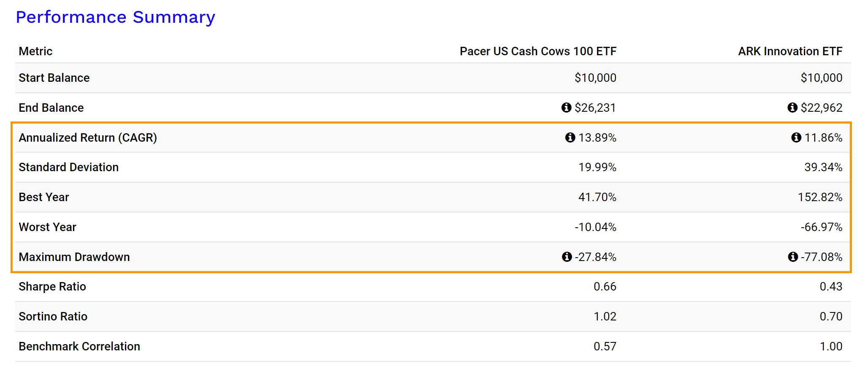868x374 pixels.
Task: Click the Performance Summary heading
Action: point(115,17)
